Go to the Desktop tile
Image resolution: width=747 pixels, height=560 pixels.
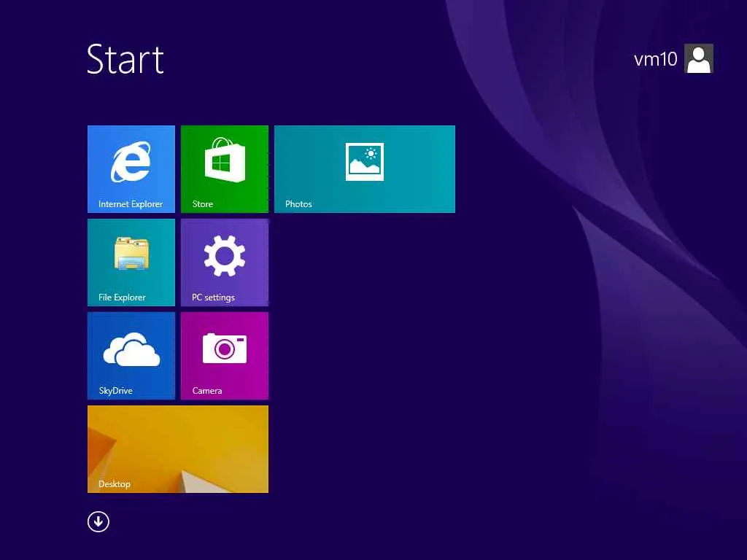click(178, 449)
